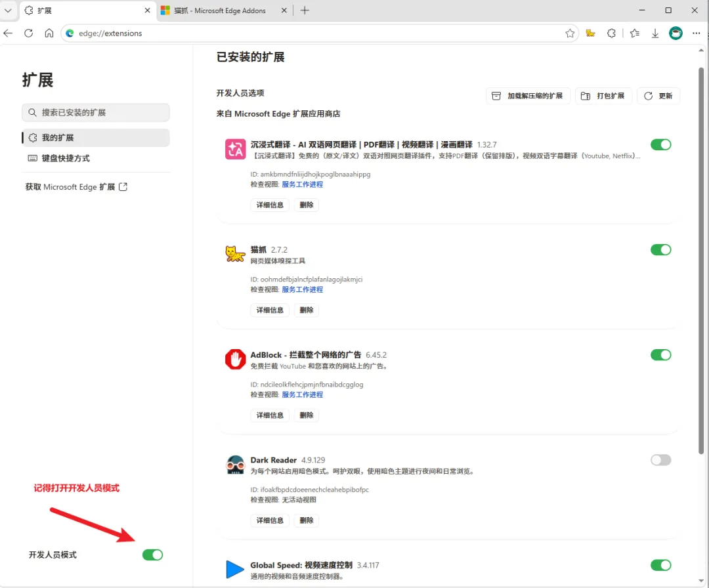
Task: Open 详细信息 for AdBlock
Action: (x=270, y=415)
